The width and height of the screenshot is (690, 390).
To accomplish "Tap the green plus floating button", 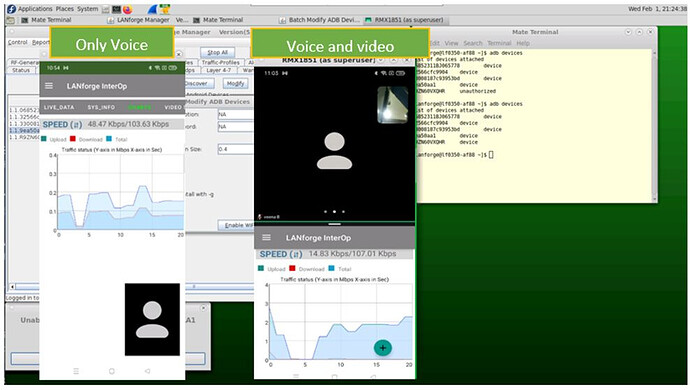I will [382, 348].
